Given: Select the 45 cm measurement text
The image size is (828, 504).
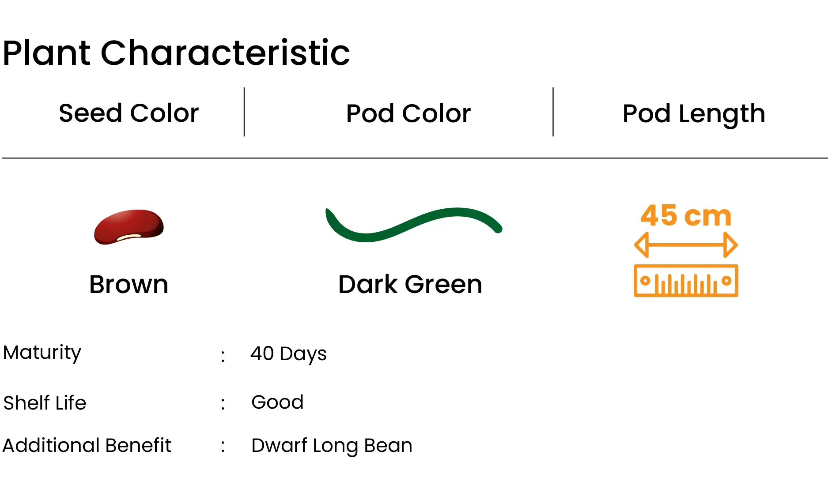Looking at the screenshot, I should (686, 215).
